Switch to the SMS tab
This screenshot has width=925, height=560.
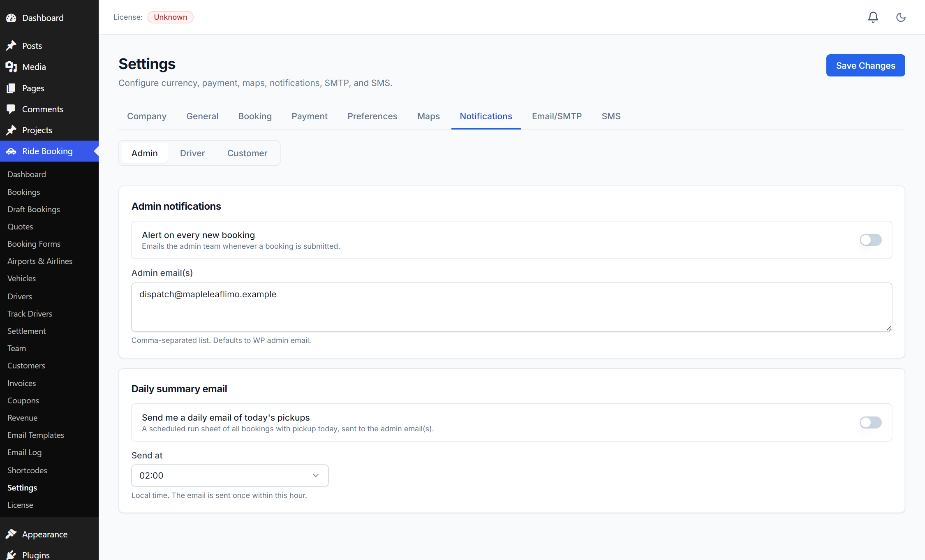[611, 116]
